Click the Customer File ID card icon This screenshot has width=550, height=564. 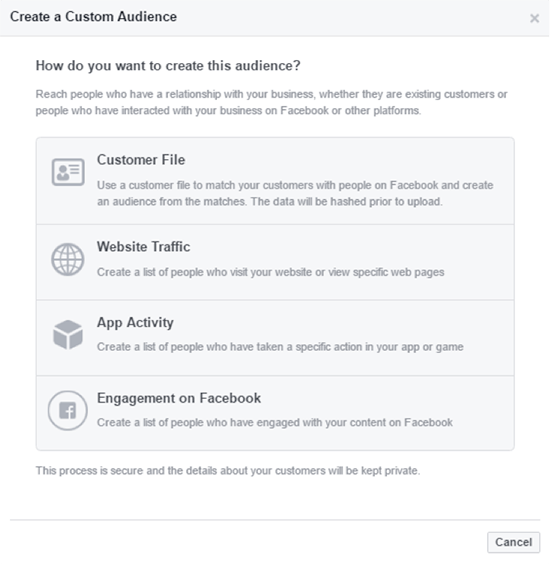coord(68,172)
